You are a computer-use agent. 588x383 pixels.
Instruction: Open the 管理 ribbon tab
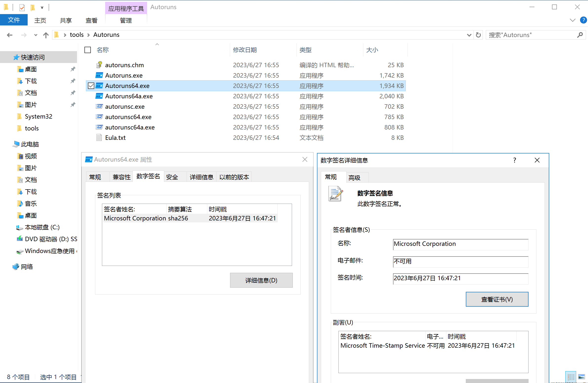click(126, 20)
